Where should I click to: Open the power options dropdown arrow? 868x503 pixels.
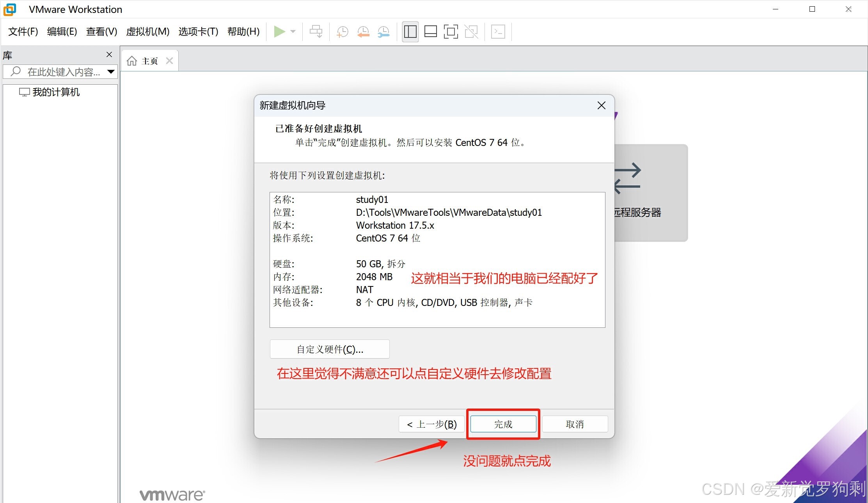pyautogui.click(x=293, y=32)
